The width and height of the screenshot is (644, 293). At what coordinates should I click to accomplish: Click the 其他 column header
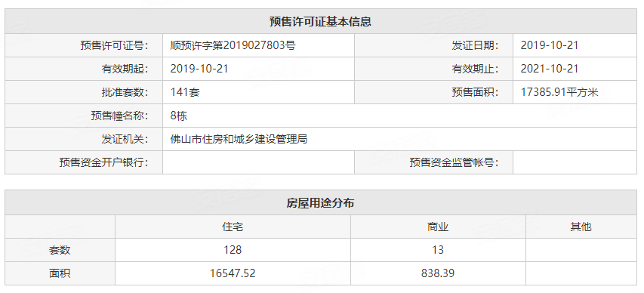581,227
